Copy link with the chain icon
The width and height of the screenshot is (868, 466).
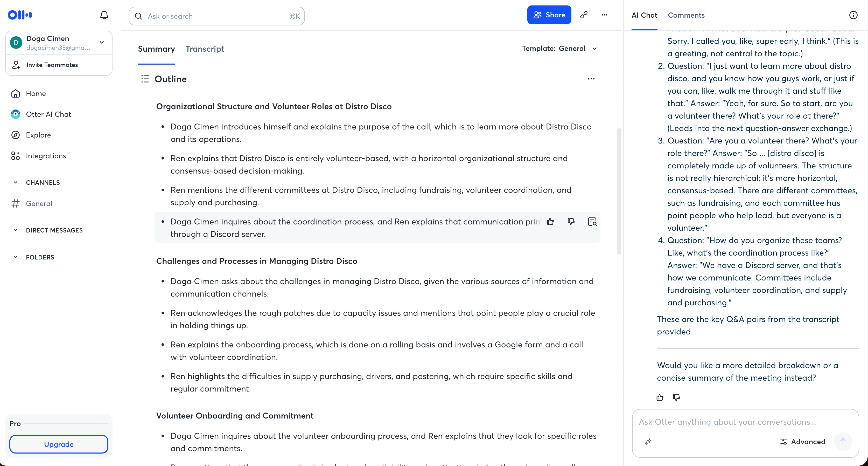click(x=584, y=15)
